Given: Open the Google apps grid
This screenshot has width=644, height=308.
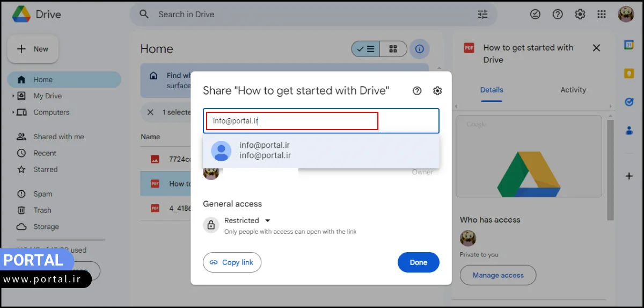Looking at the screenshot, I should pos(602,15).
